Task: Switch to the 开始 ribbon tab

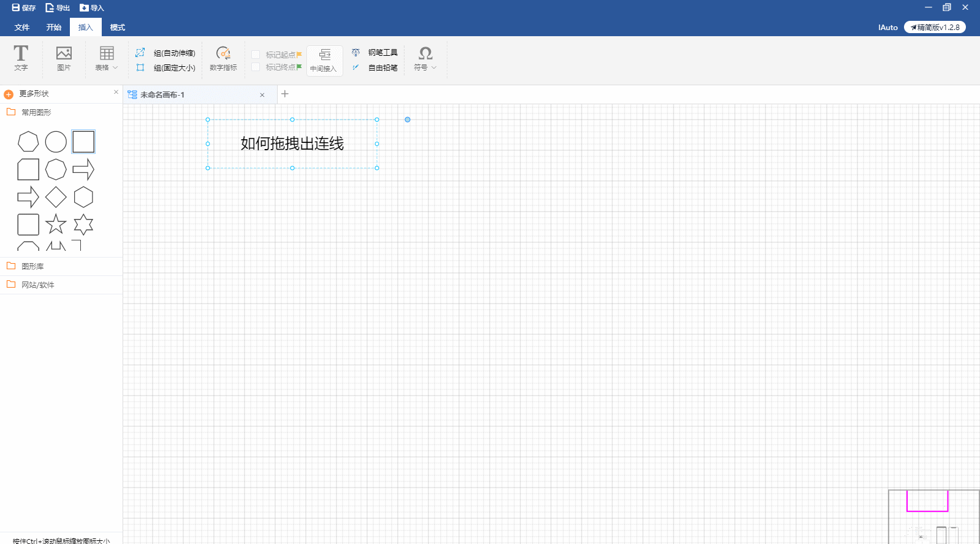Action: coord(54,27)
